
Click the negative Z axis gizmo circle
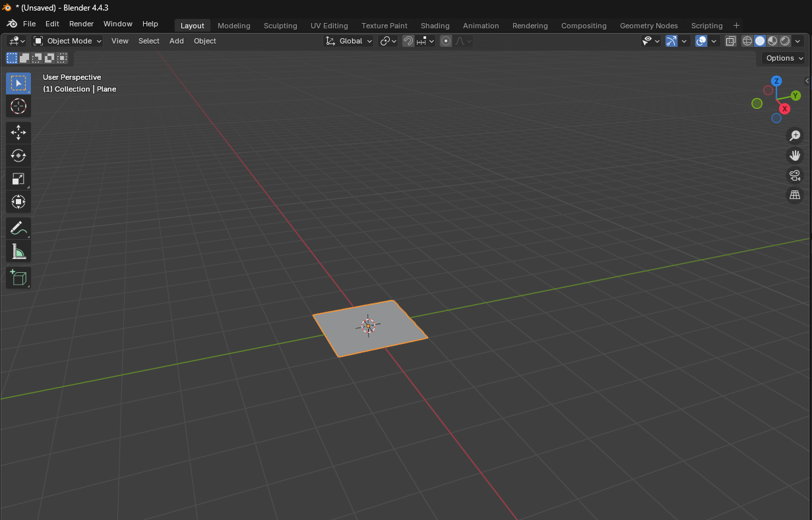click(x=776, y=118)
